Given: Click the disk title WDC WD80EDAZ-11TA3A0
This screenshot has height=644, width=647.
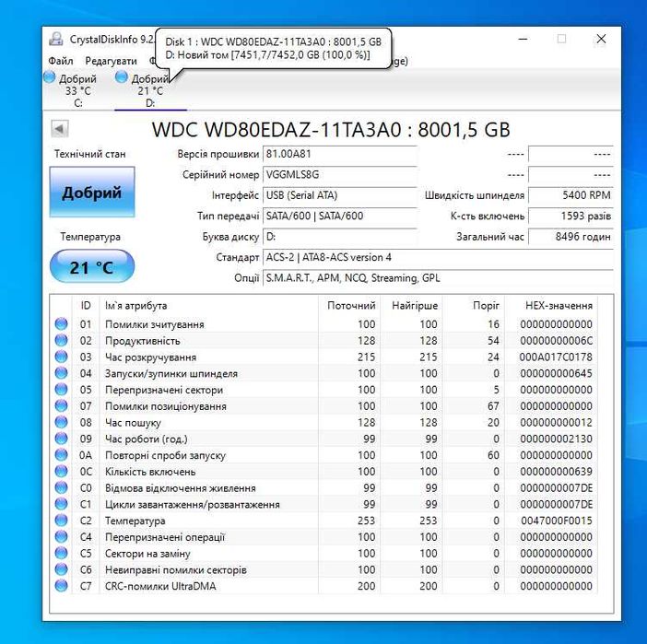Looking at the screenshot, I should click(x=331, y=130).
